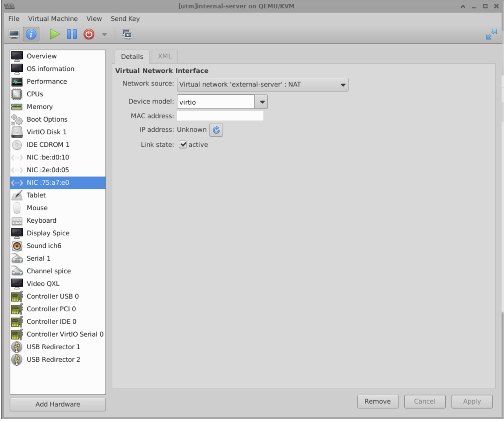Click the graphical console monitor icon
This screenshot has width=504, height=421.
pos(14,34)
